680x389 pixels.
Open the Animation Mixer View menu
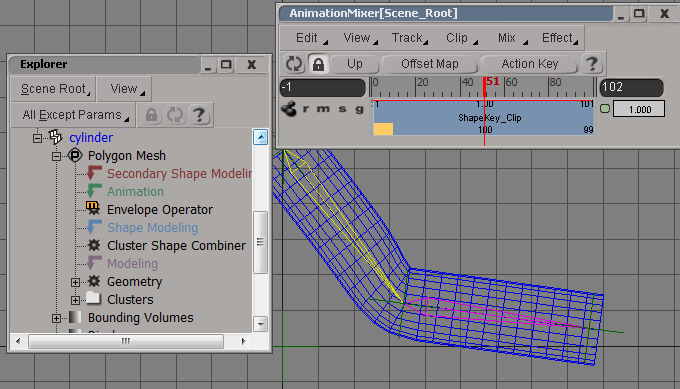click(360, 38)
